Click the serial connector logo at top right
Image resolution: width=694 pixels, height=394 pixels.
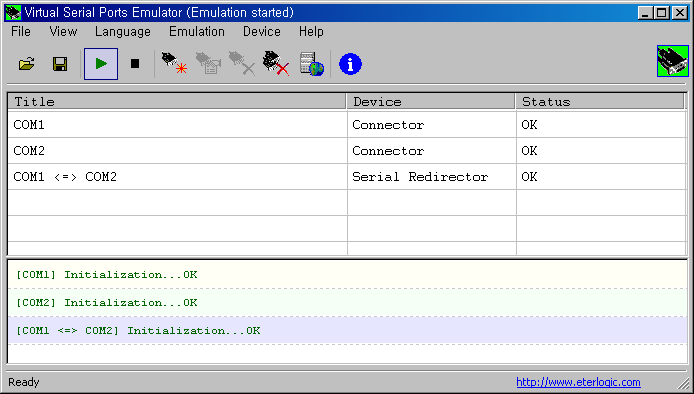tap(673, 61)
